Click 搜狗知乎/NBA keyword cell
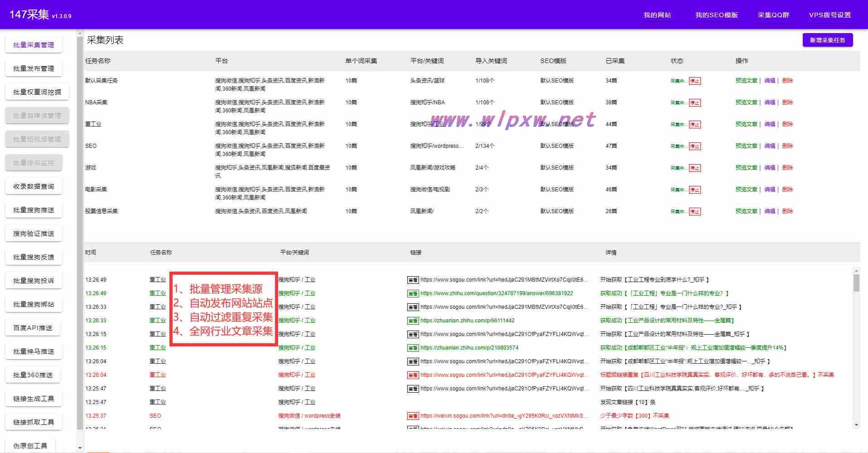The image size is (868, 453). [427, 102]
